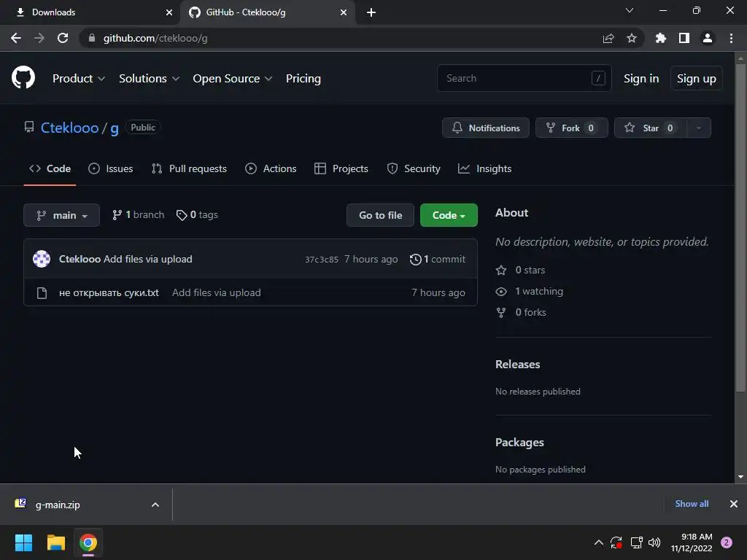Screen dimensions: 747x560
Task: Click the g-main.zip download item
Action: pos(58,505)
